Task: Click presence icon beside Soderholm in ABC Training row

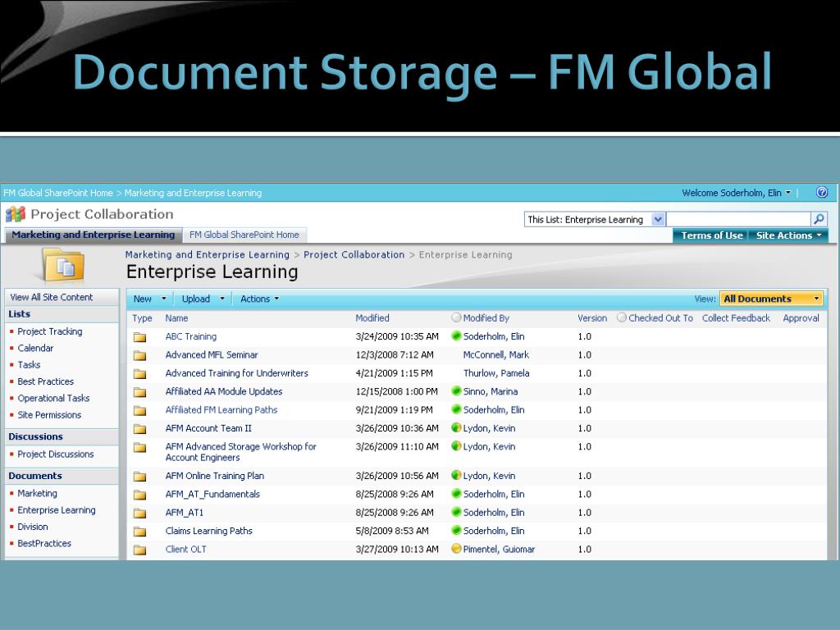Action: click(456, 336)
